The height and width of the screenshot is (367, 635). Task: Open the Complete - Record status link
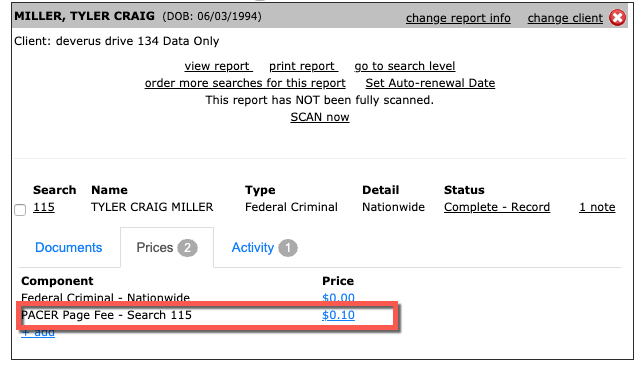click(497, 207)
